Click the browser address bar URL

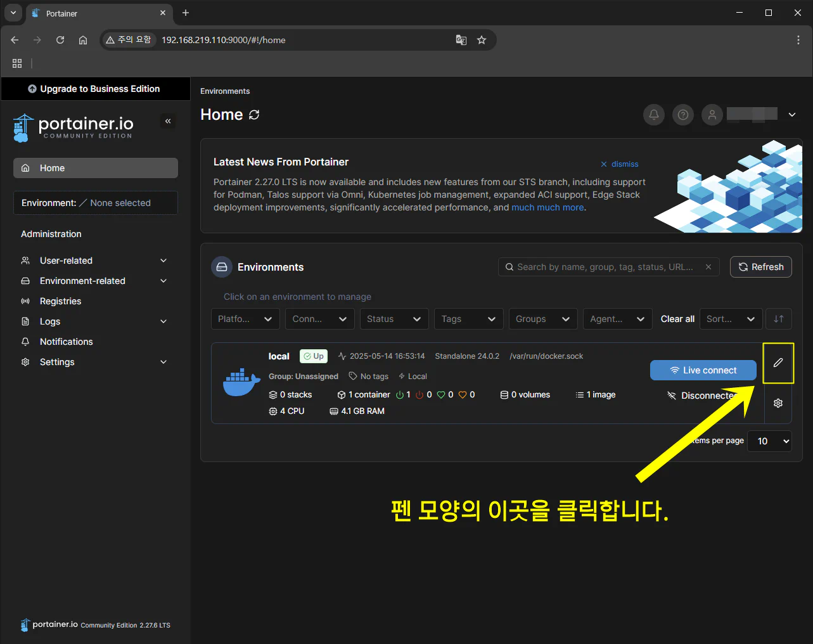tap(223, 40)
